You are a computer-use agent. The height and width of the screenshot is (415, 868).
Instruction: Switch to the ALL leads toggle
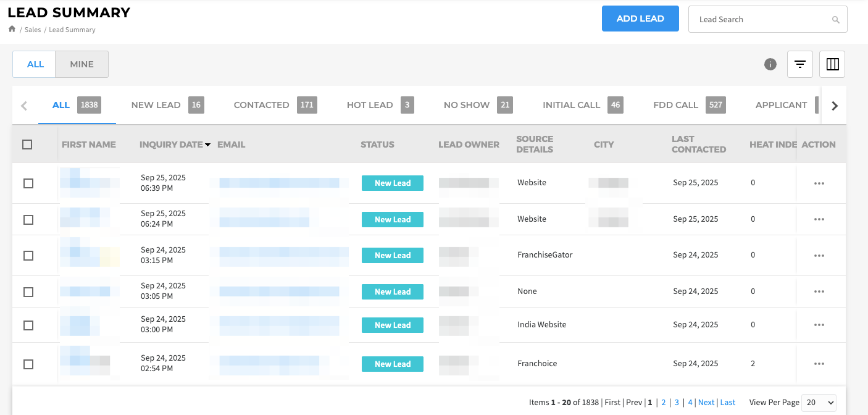click(35, 64)
